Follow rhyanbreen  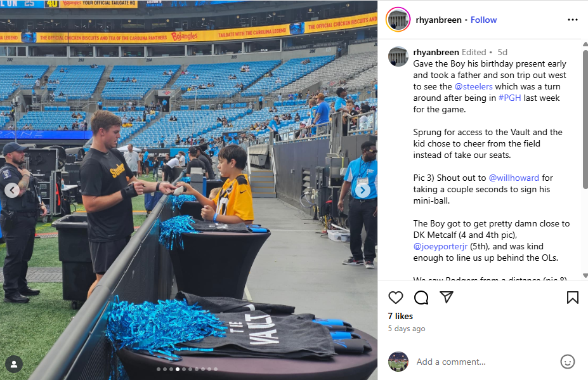point(483,20)
